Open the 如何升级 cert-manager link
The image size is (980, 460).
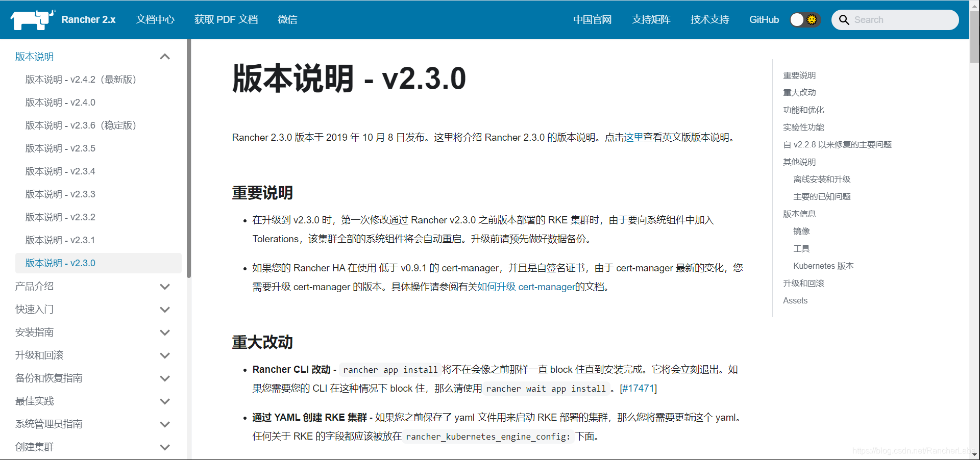tap(526, 287)
